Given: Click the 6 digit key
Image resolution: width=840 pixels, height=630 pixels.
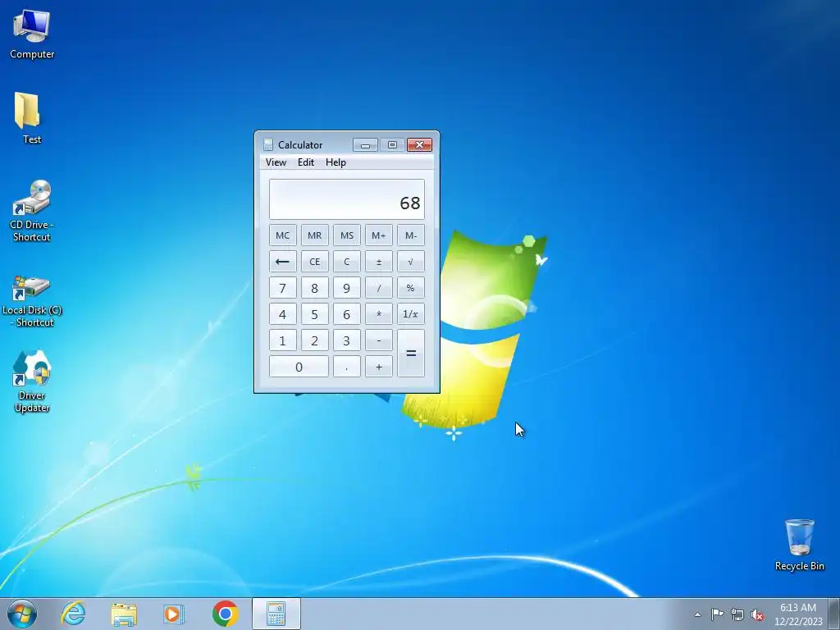Looking at the screenshot, I should pos(347,314).
